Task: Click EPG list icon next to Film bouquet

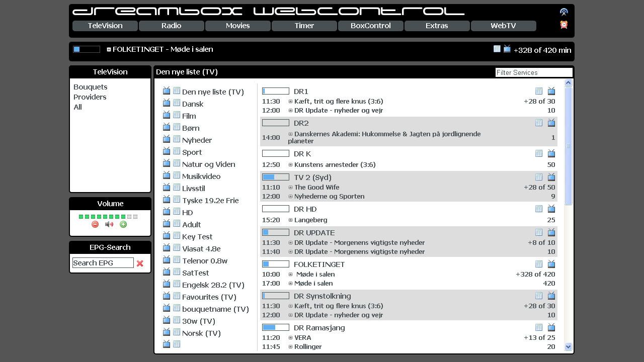Action: coord(177,115)
